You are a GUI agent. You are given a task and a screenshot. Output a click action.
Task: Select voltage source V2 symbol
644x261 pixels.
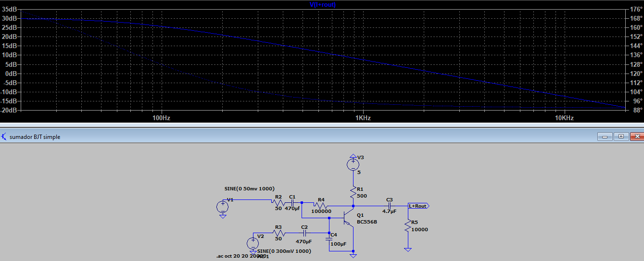click(253, 243)
